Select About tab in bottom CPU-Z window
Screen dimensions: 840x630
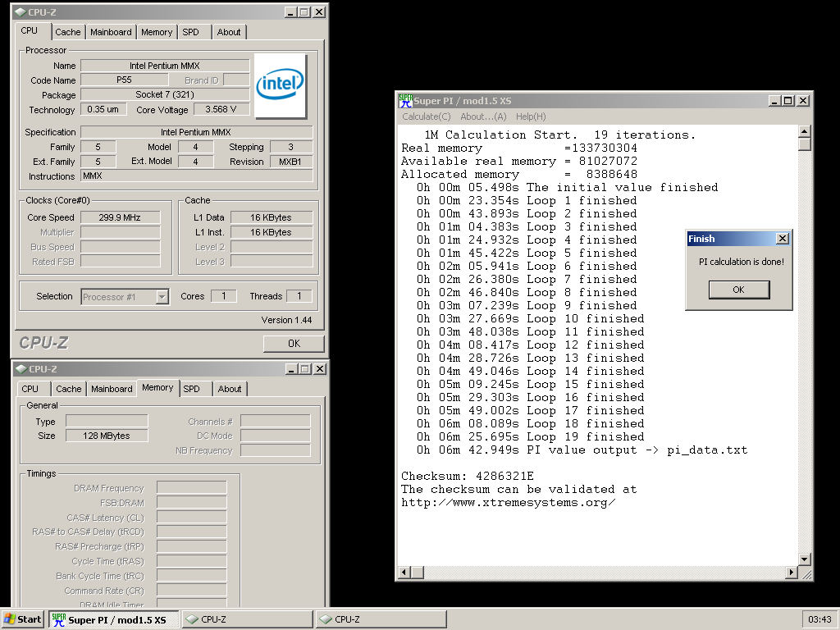(230, 389)
